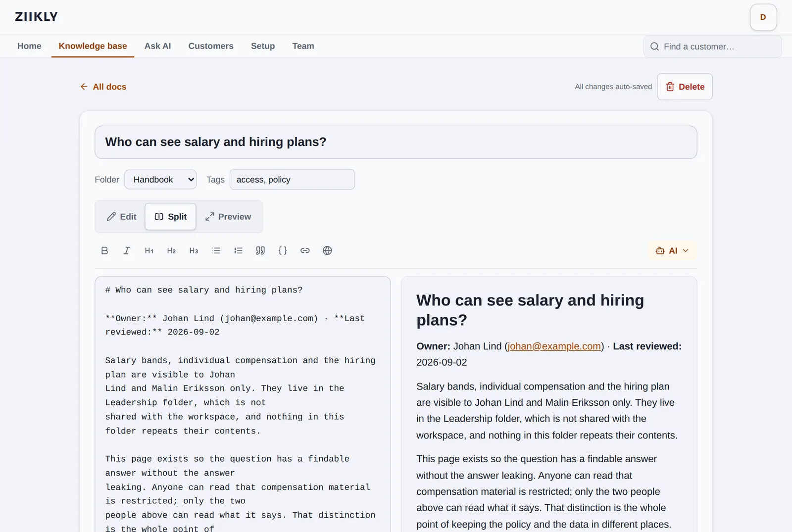792x532 pixels.
Task: Go back to All docs
Action: coord(103,87)
